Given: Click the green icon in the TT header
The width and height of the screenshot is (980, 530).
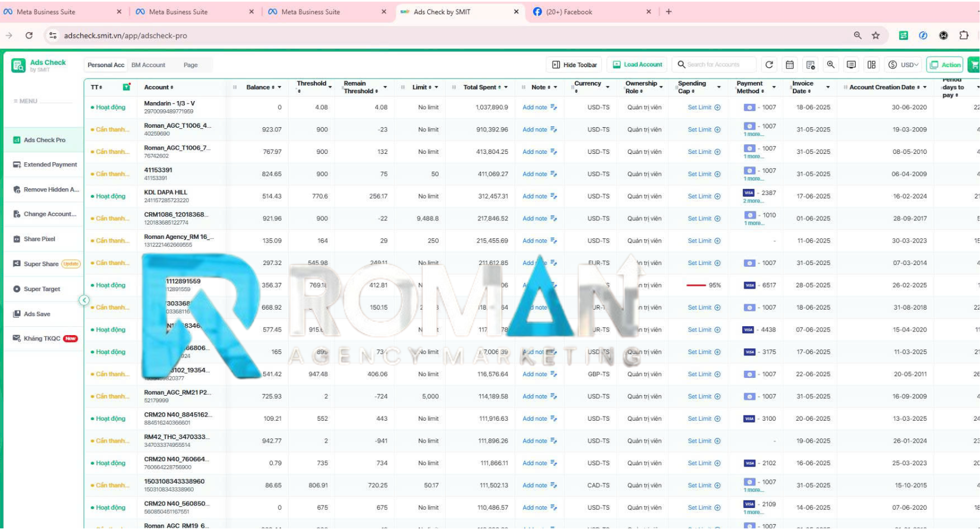Looking at the screenshot, I should coord(127,87).
